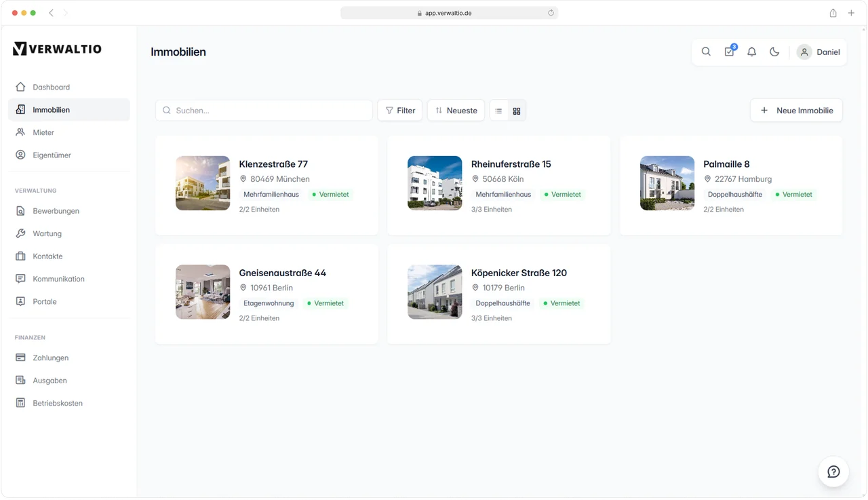
Task: Click the Verwaltio logo
Action: coord(57,48)
